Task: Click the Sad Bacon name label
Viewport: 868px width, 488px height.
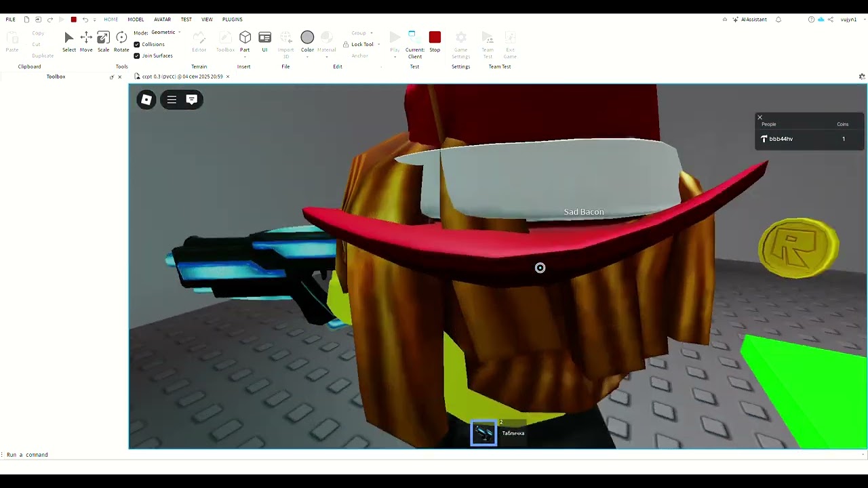Action: pyautogui.click(x=584, y=212)
